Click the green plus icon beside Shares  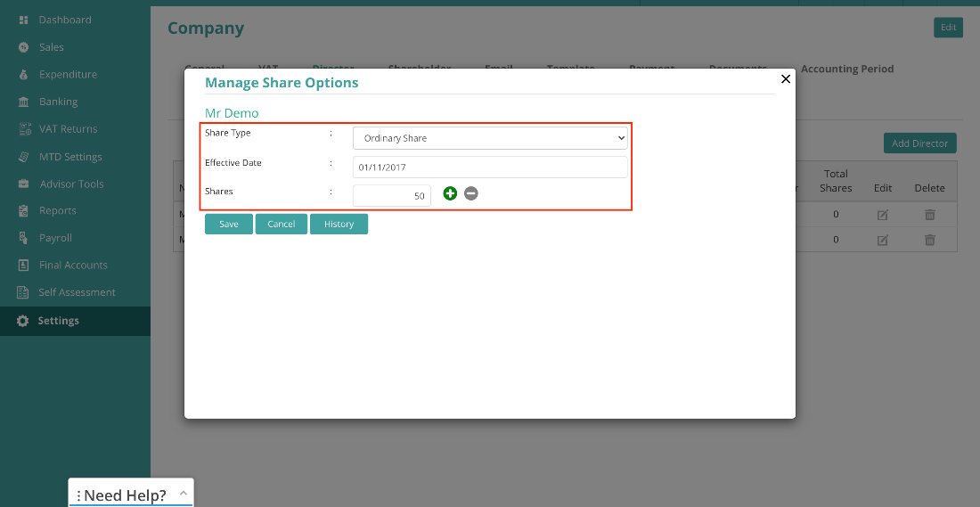[450, 193]
